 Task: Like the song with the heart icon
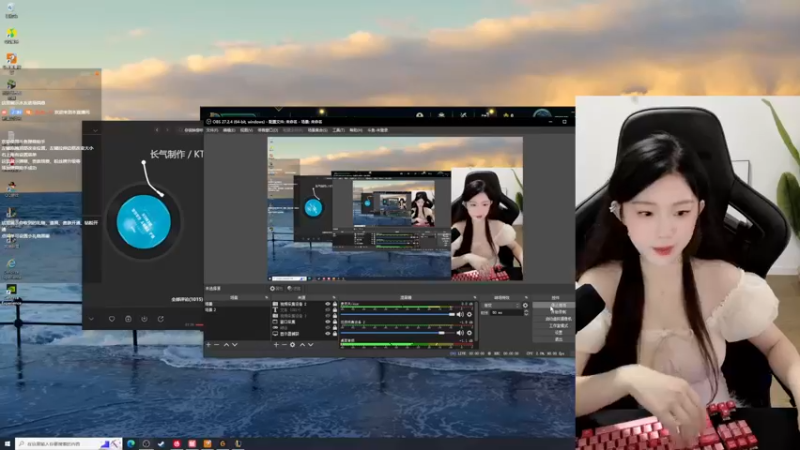tap(112, 319)
